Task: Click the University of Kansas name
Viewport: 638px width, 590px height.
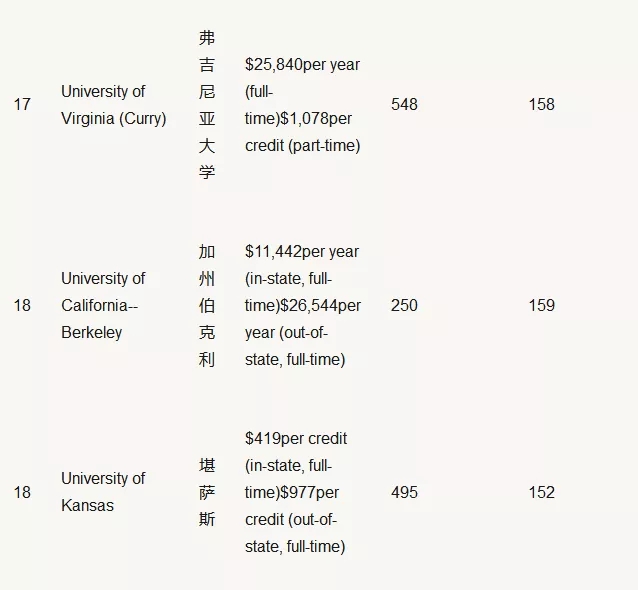Action: [x=103, y=492]
